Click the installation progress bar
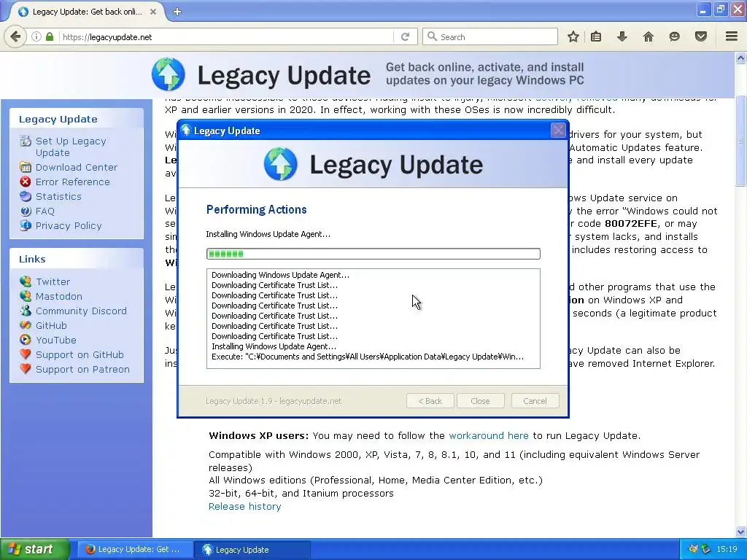This screenshot has height=560, width=747. pos(373,253)
